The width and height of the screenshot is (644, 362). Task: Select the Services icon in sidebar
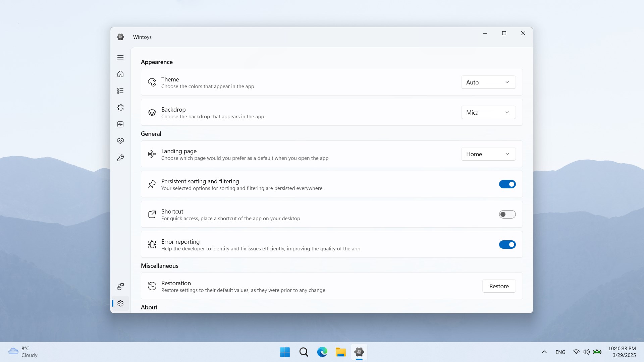click(x=120, y=108)
